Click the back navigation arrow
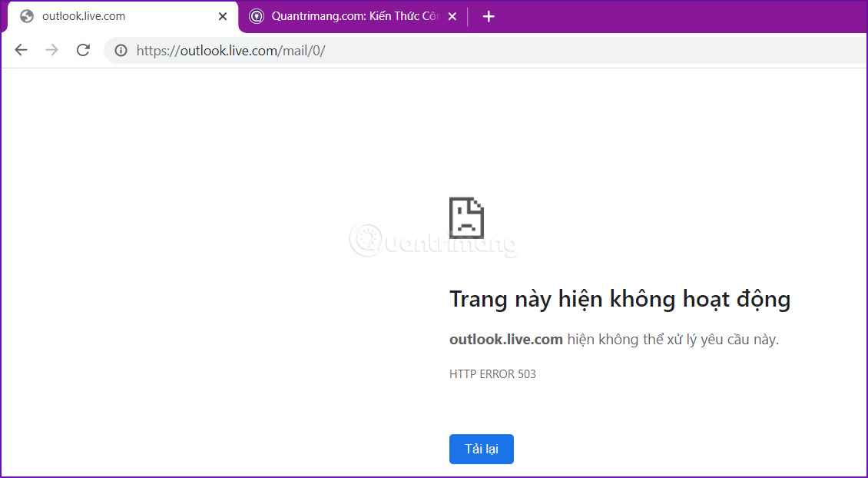Viewport: 868px width, 478px height. pyautogui.click(x=21, y=49)
